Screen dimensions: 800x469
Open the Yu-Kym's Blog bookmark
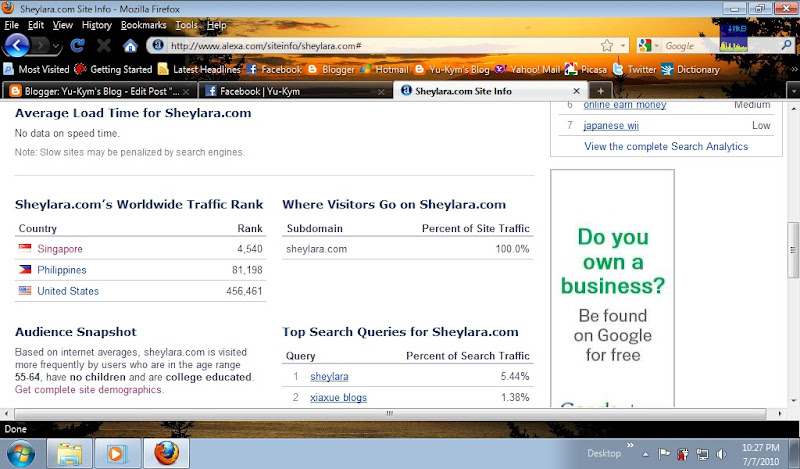452,69
